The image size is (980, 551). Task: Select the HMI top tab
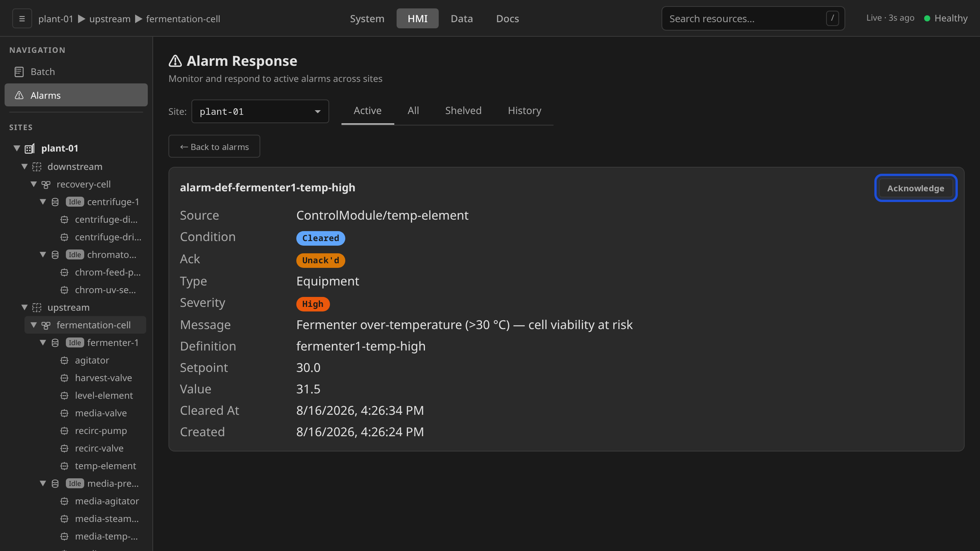point(418,18)
